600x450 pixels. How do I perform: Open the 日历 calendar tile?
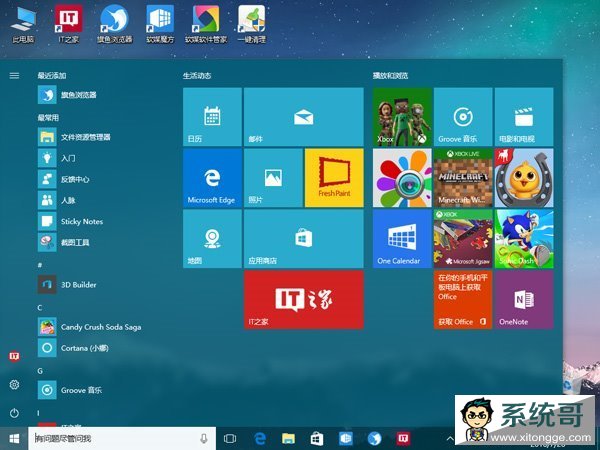coord(212,117)
